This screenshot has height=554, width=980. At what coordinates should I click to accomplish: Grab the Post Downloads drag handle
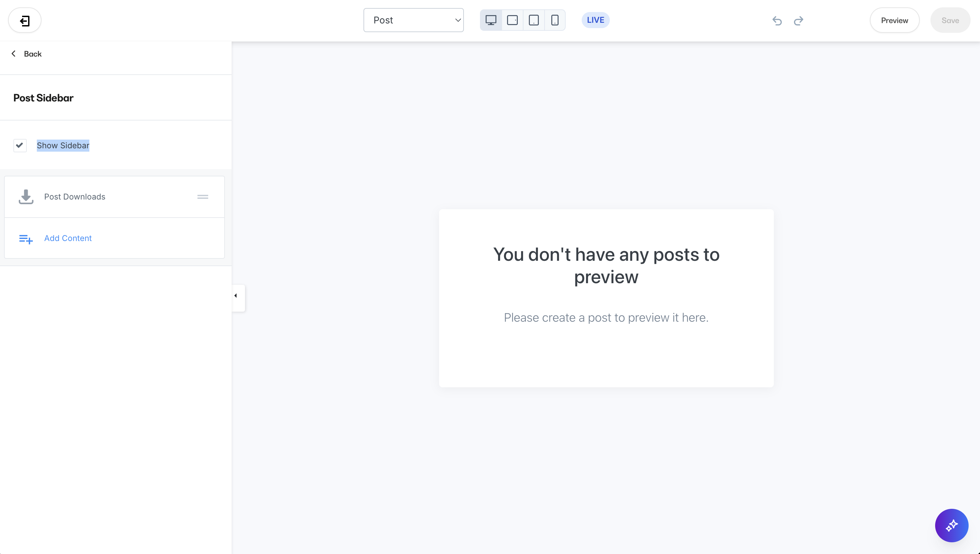click(203, 197)
